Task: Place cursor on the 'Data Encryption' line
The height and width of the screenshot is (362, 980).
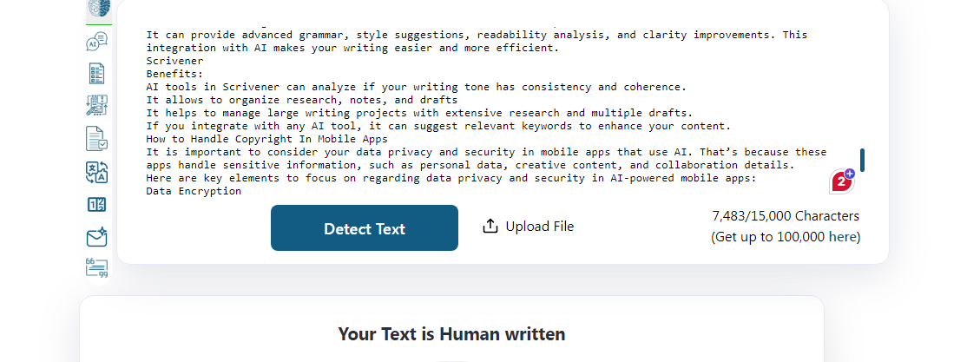Action: [194, 191]
